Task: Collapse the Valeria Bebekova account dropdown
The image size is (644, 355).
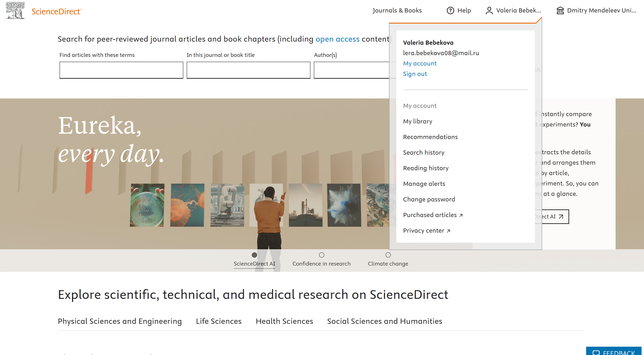Action: coord(513,10)
